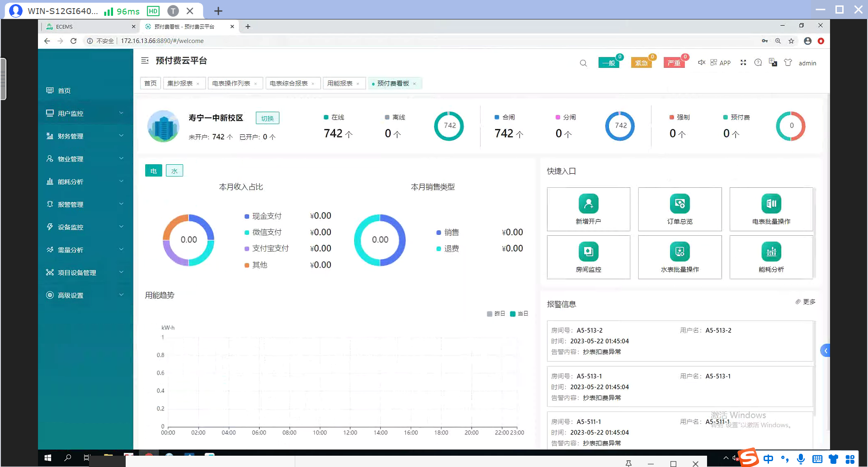Screen dimensions: 868x467
Task: Mute sound with the speaker icon
Action: pos(701,62)
